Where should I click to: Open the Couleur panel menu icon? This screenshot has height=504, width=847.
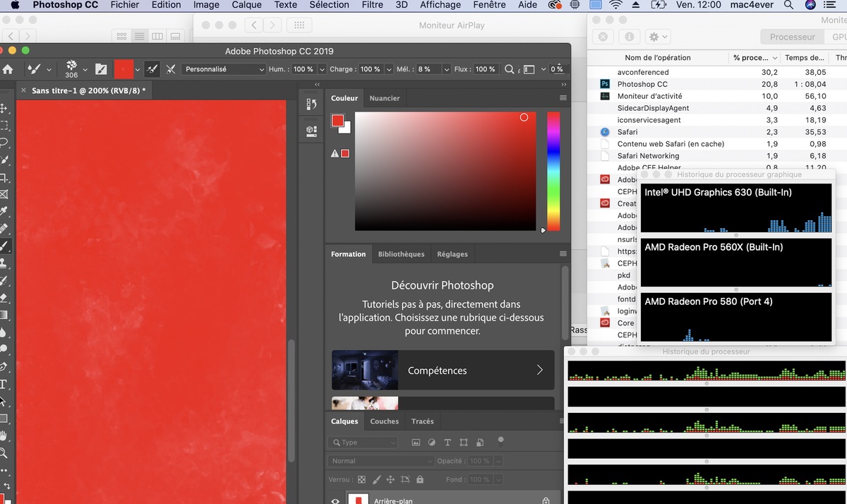tap(563, 98)
